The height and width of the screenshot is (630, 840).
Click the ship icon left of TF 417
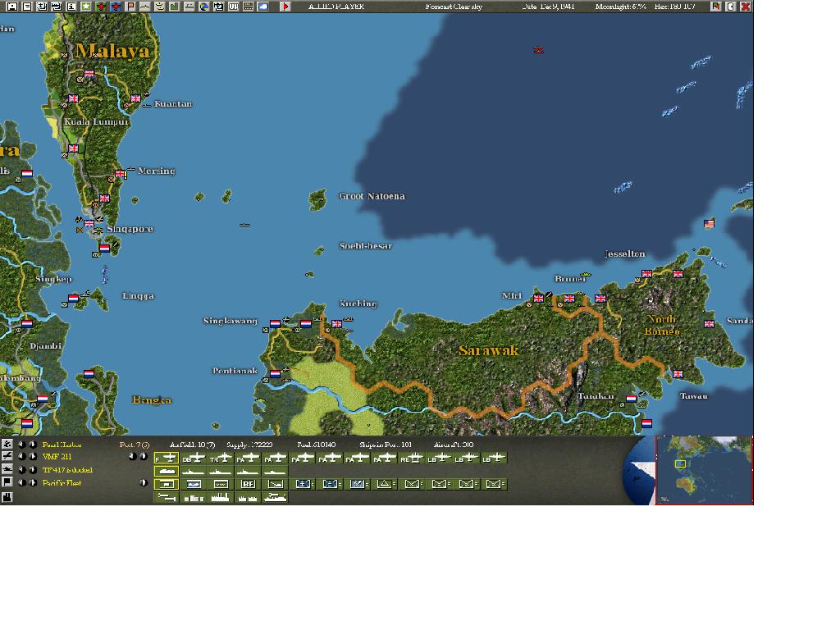[x=7, y=469]
